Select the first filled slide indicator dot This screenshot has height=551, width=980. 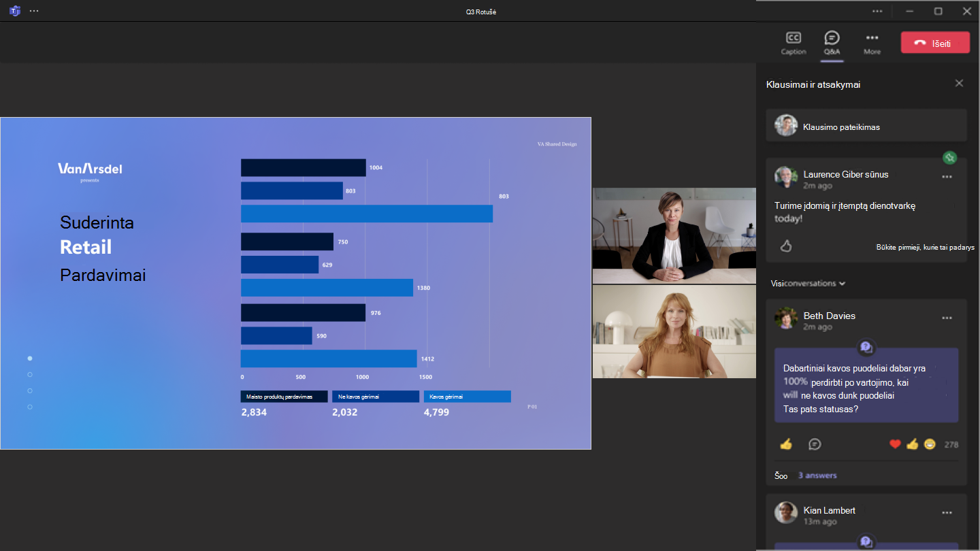pos(30,358)
